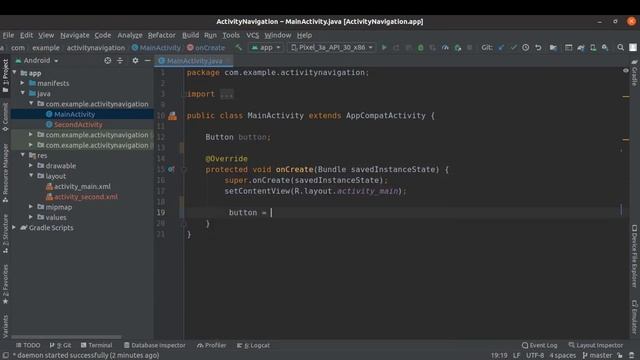Viewport: 640px width, 360px height.
Task: Click the Git update project arrow icon
Action: pos(501,48)
